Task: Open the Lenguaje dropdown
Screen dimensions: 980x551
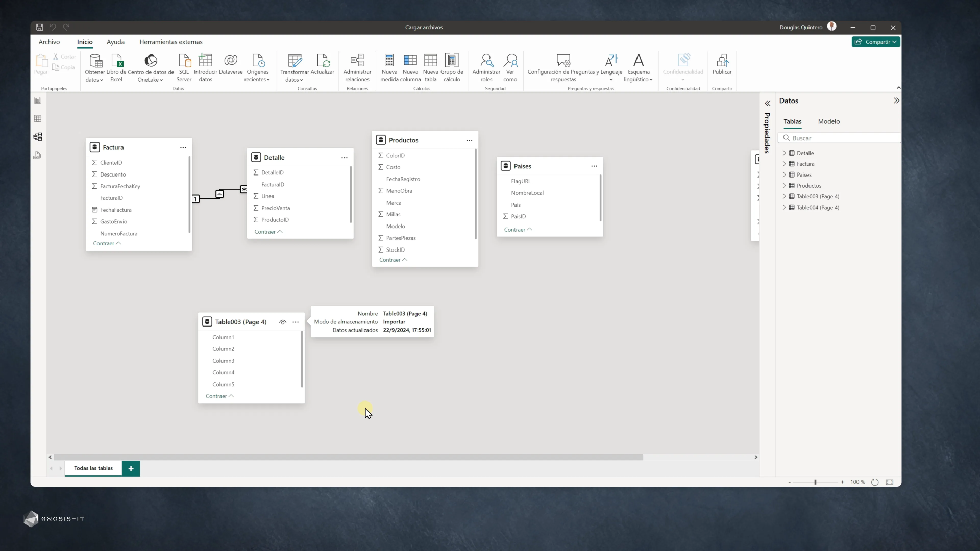Action: 611,67
